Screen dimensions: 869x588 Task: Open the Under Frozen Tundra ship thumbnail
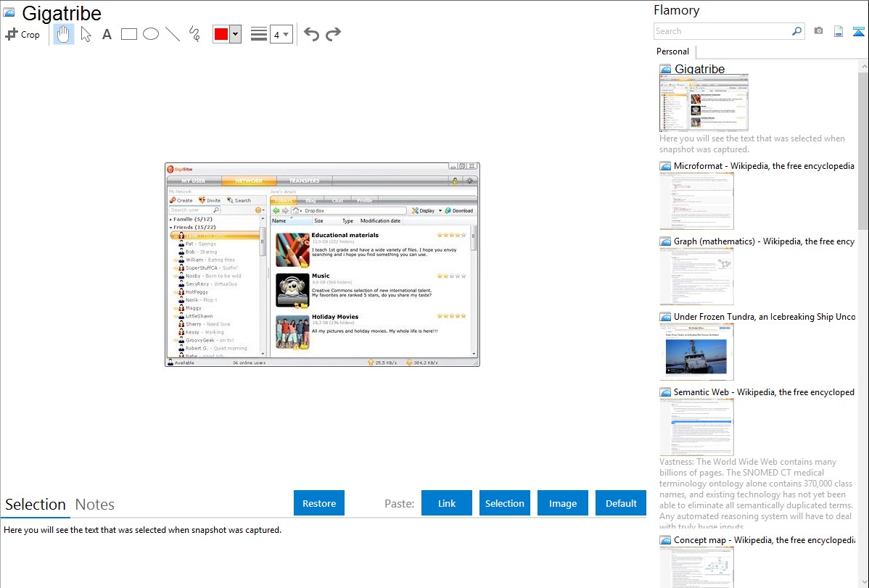click(x=696, y=352)
